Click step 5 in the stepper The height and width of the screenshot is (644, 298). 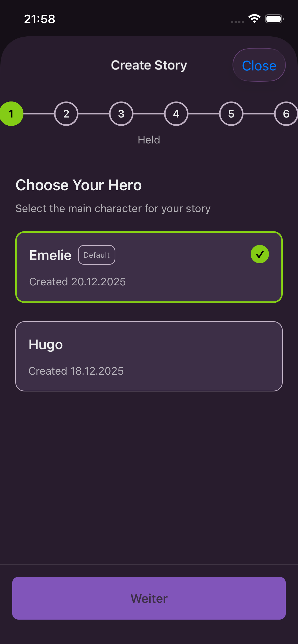pyautogui.click(x=231, y=114)
